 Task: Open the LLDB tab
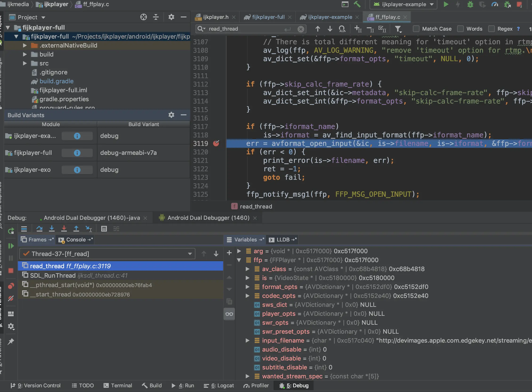tap(283, 240)
